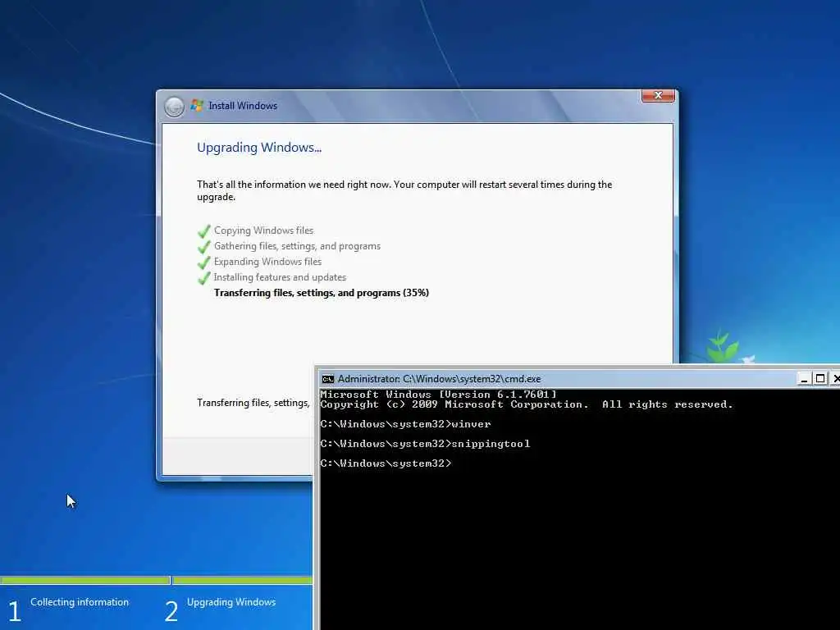Click the 'Transferring files, settings,' status text at dialog bottom
The image size is (840, 630).
point(253,402)
